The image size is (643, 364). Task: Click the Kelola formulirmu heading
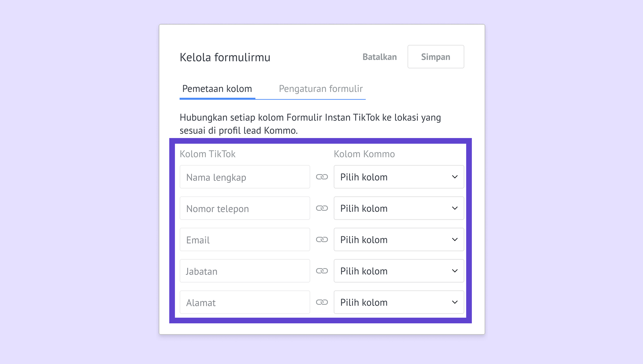click(x=225, y=57)
